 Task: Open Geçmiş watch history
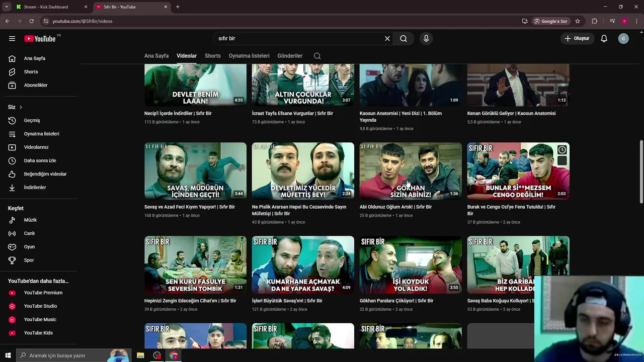[x=40, y=121]
